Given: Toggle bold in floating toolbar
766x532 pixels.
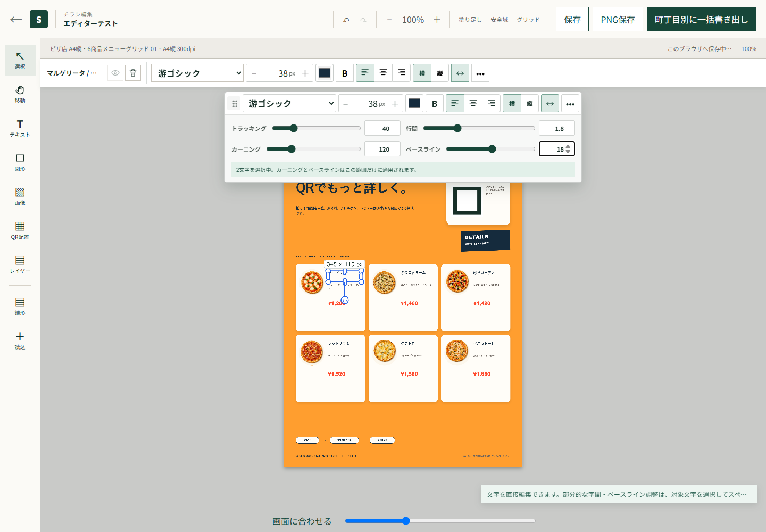Looking at the screenshot, I should pyautogui.click(x=435, y=104).
